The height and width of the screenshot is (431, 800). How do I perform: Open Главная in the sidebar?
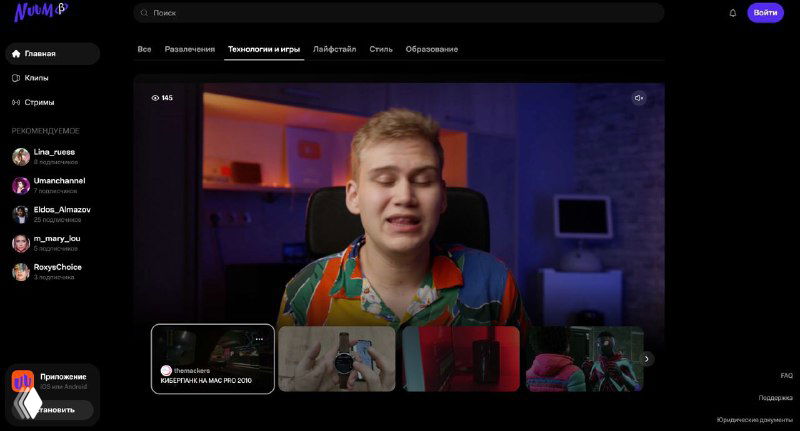(x=53, y=54)
